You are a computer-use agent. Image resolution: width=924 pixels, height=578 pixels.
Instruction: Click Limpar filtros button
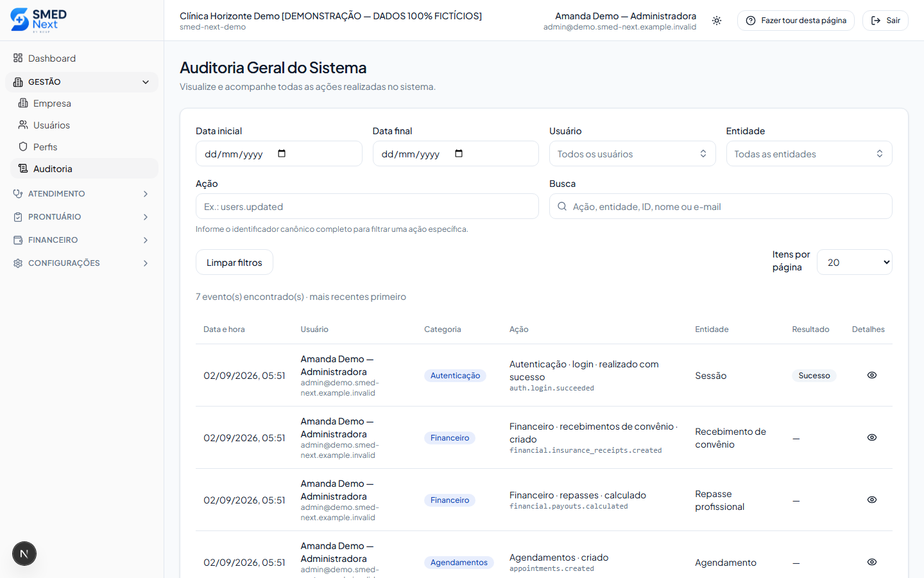[x=234, y=262]
